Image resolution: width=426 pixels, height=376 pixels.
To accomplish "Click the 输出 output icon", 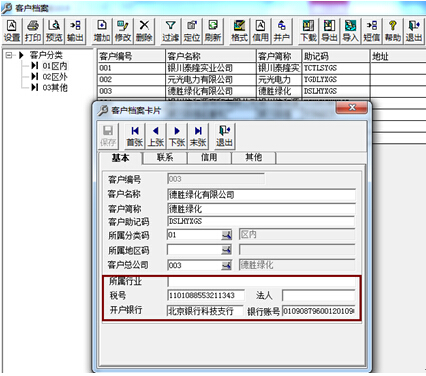I will (75, 31).
